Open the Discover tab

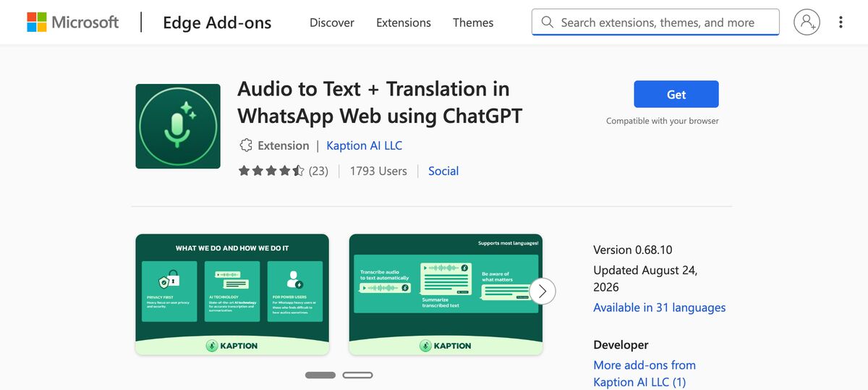click(x=332, y=22)
